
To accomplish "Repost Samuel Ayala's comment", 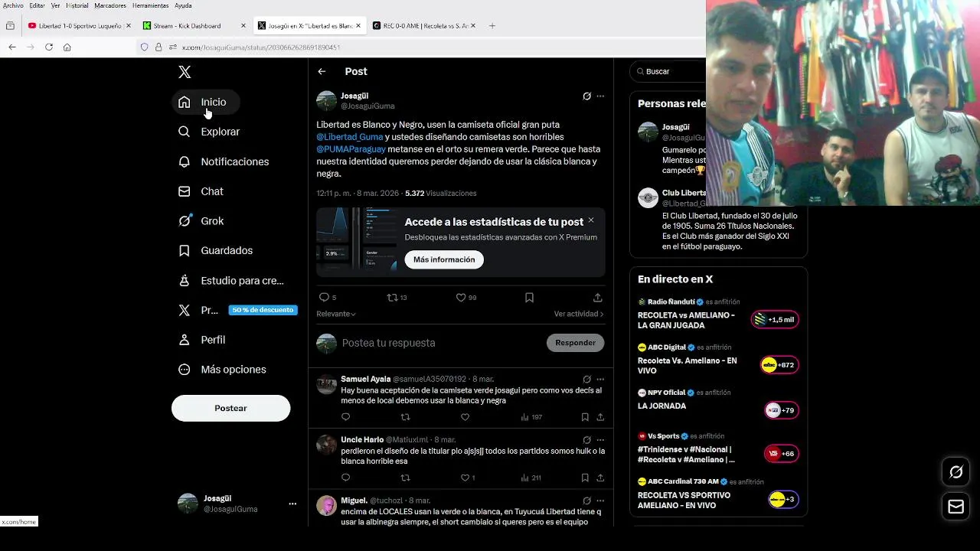I will (405, 417).
